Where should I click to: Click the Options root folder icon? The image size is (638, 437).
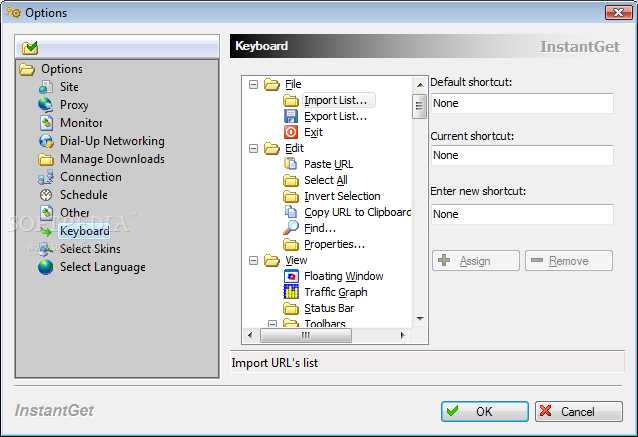pos(27,69)
